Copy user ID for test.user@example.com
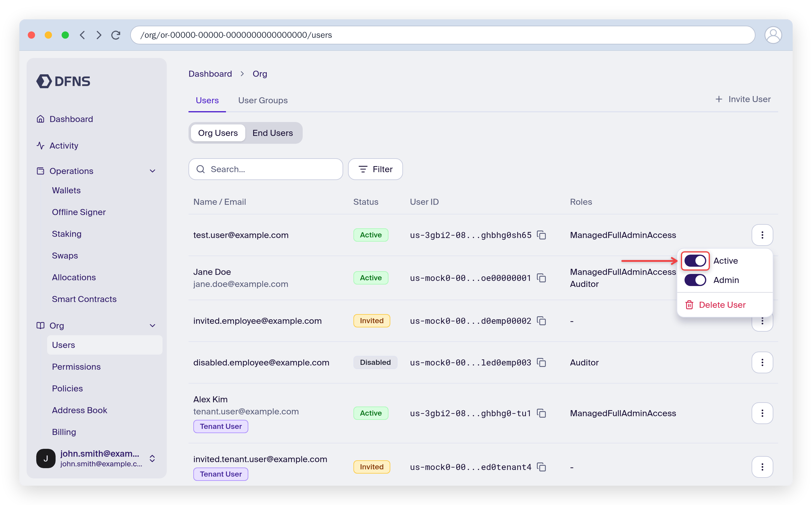812x505 pixels. point(541,235)
